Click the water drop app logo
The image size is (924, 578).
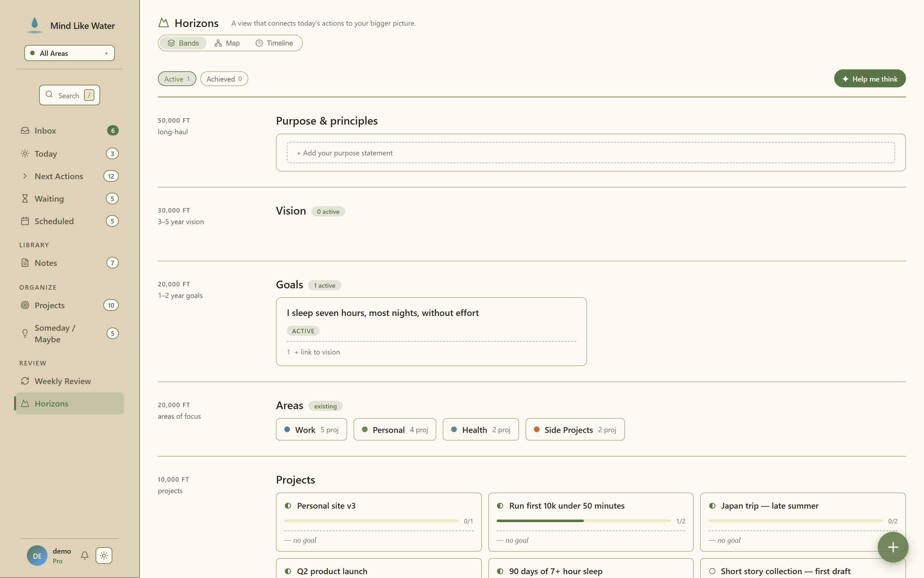coord(34,25)
